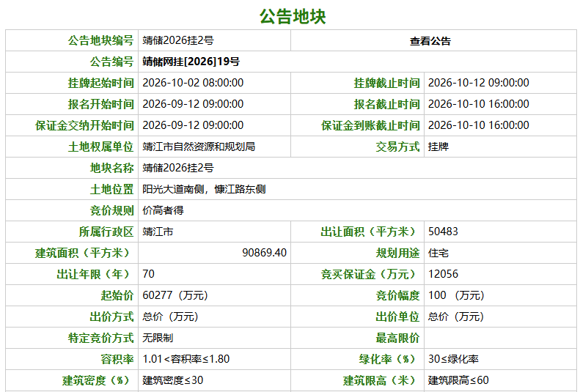Screen dimensions: 580x392
Task: Select the 绿化率（%） label
Action: click(389, 359)
